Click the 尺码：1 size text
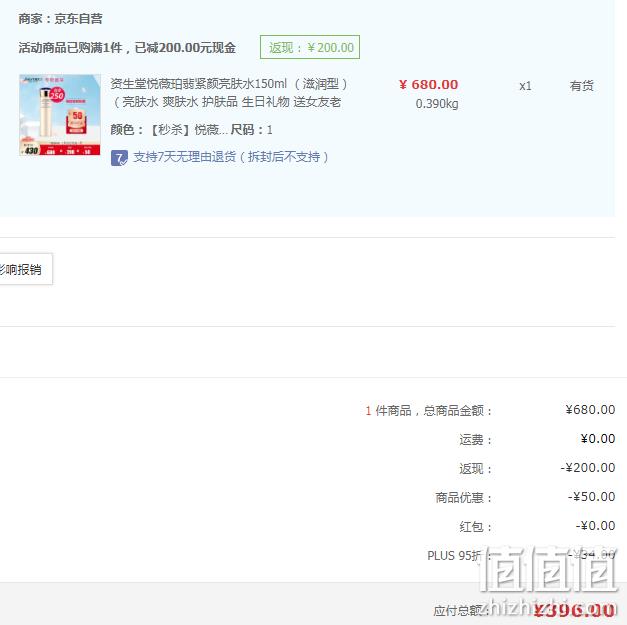Viewport: 627px width, 625px height. (252, 130)
